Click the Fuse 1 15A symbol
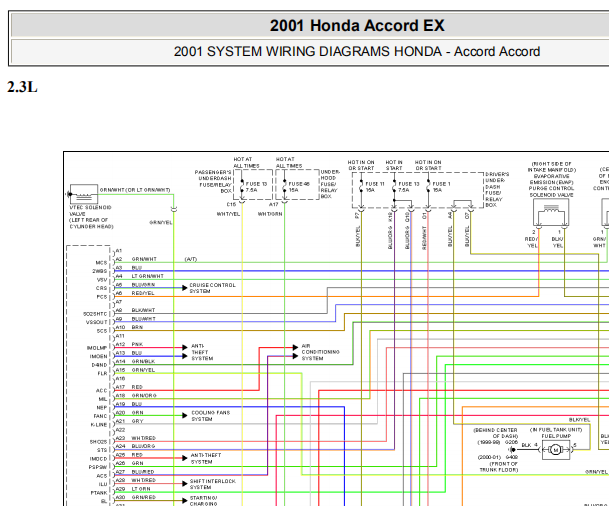609x506 pixels. pos(428,187)
